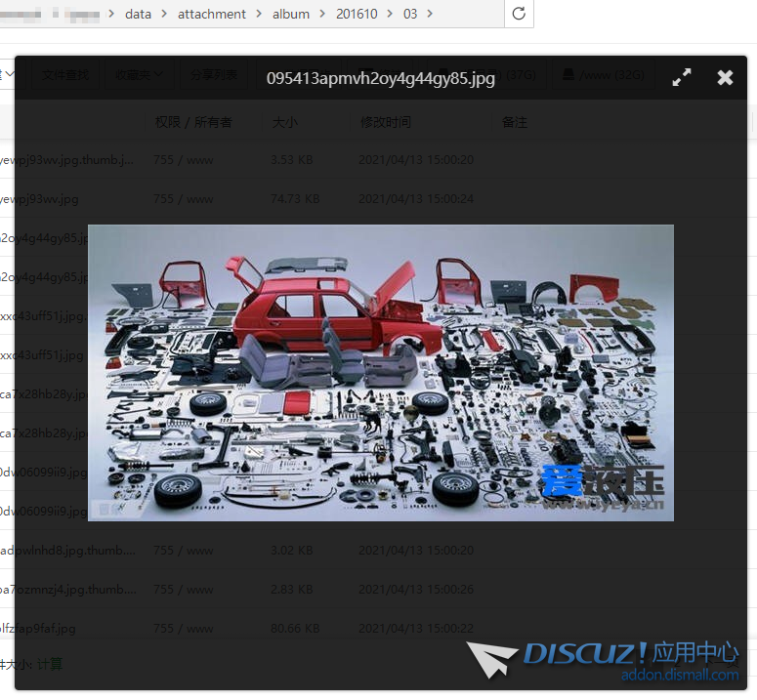Viewport: 757px width, 700px height.
Task: Click the 74.73 KB size cell
Action: [295, 199]
